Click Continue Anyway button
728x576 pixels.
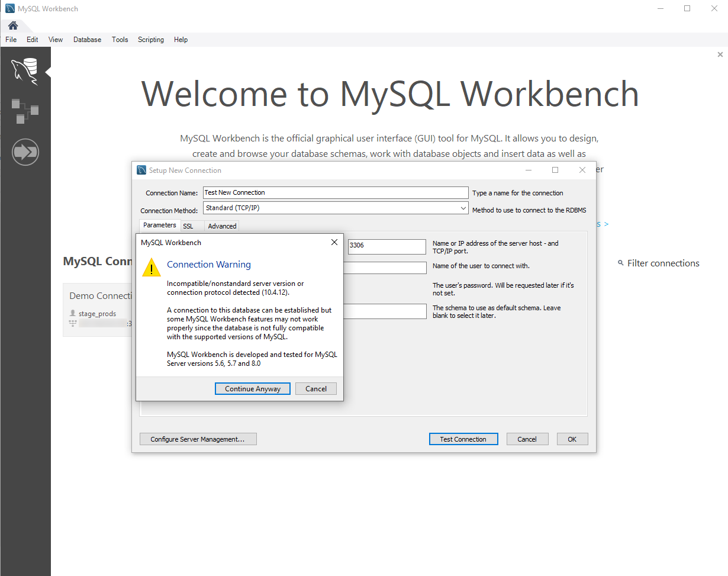click(x=253, y=389)
